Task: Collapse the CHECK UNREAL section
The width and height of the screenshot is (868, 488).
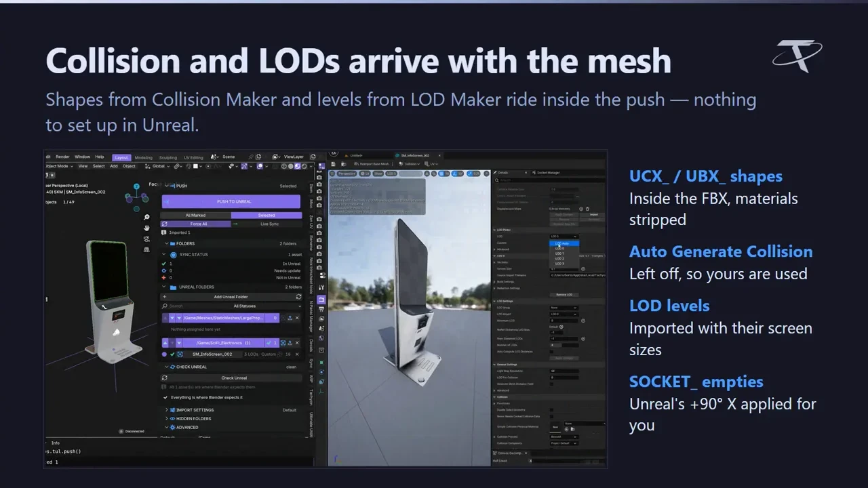Action: coord(231,367)
